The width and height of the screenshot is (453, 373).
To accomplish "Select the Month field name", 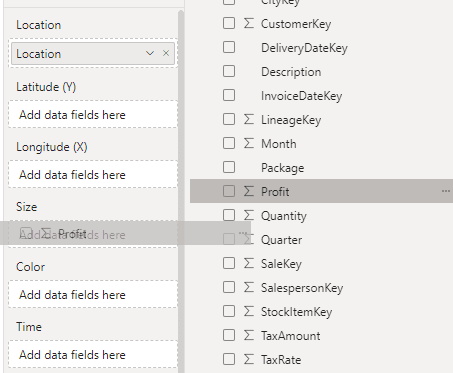I will (279, 144).
